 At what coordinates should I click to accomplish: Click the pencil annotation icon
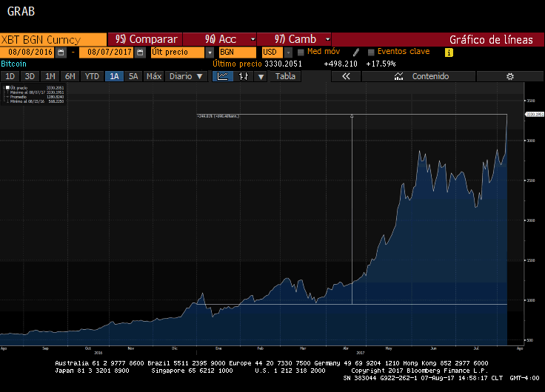[356, 53]
